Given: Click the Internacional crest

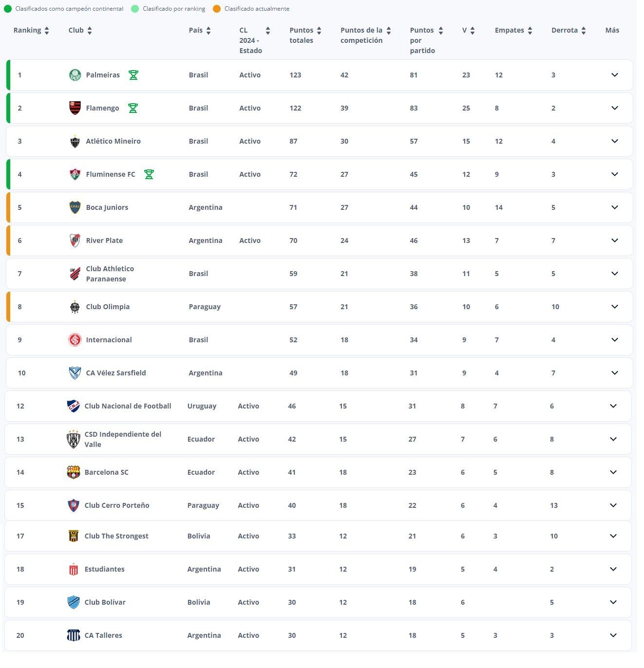Looking at the screenshot, I should 75,340.
